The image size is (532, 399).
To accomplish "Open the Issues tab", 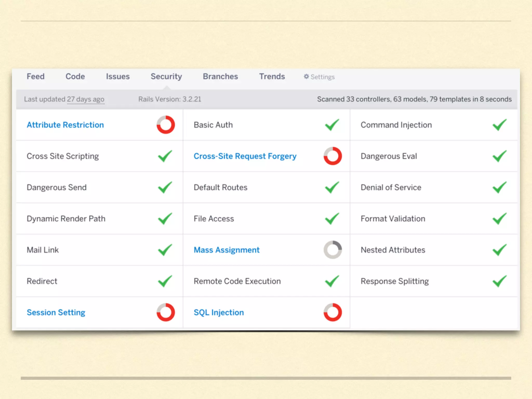I will coord(118,76).
